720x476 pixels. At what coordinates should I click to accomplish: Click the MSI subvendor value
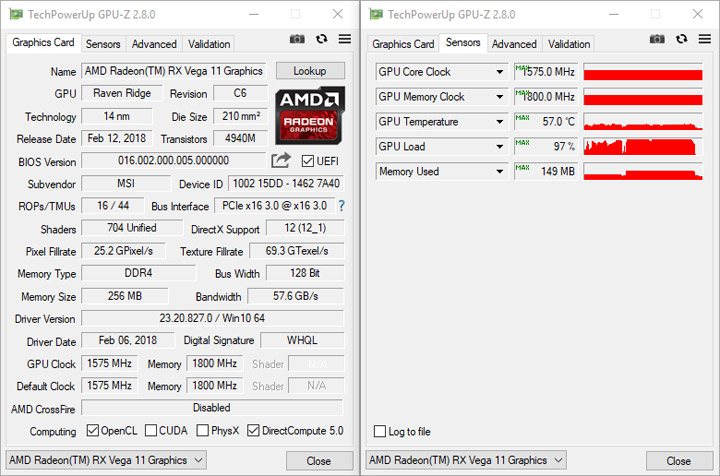point(126,184)
